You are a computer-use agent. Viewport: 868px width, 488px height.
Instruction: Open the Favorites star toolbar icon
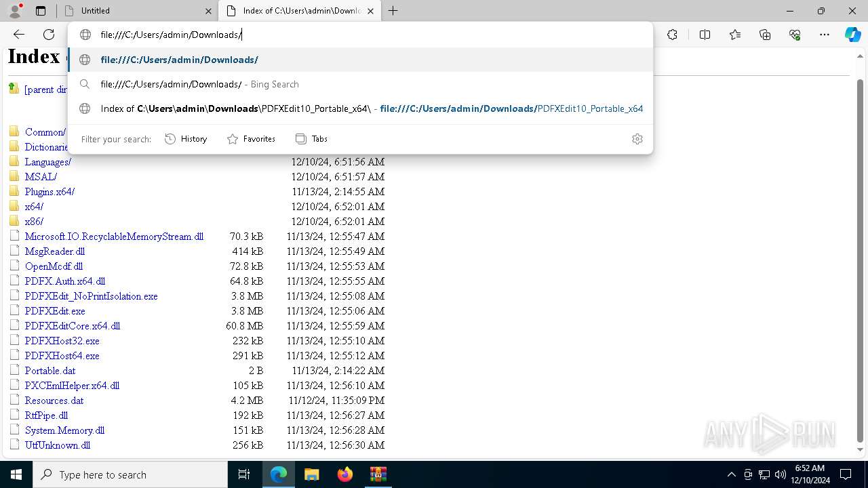[735, 35]
